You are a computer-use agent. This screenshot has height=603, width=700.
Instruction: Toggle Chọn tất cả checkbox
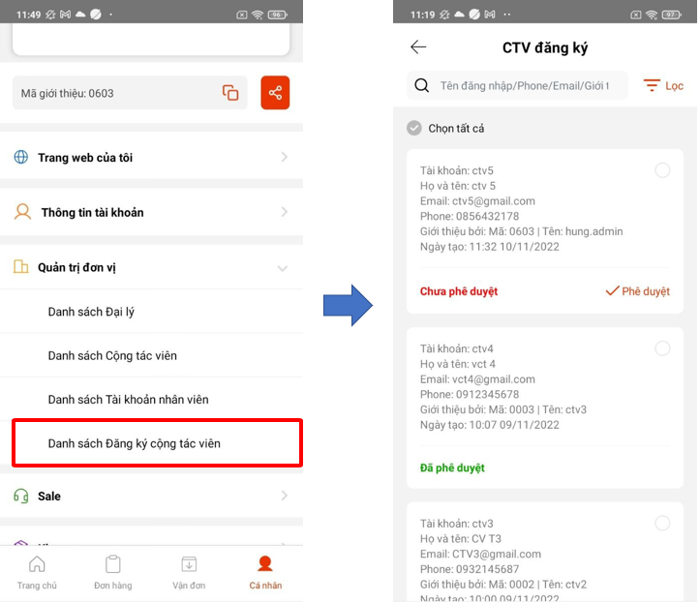(414, 128)
